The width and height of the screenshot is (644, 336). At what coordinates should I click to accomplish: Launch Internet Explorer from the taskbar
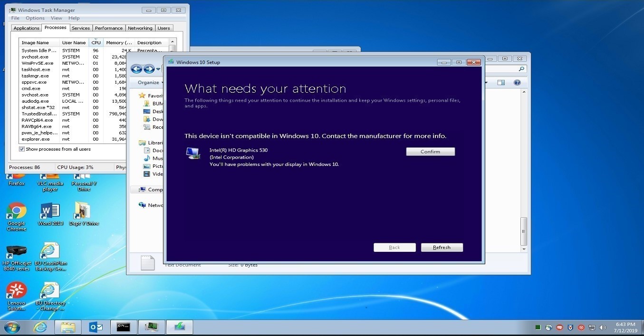tap(40, 327)
